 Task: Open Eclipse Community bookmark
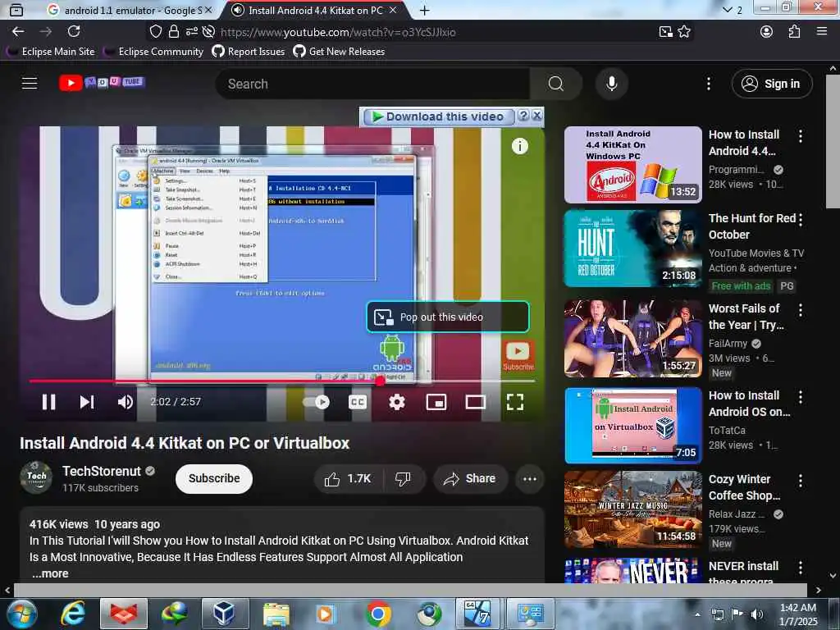pos(153,52)
